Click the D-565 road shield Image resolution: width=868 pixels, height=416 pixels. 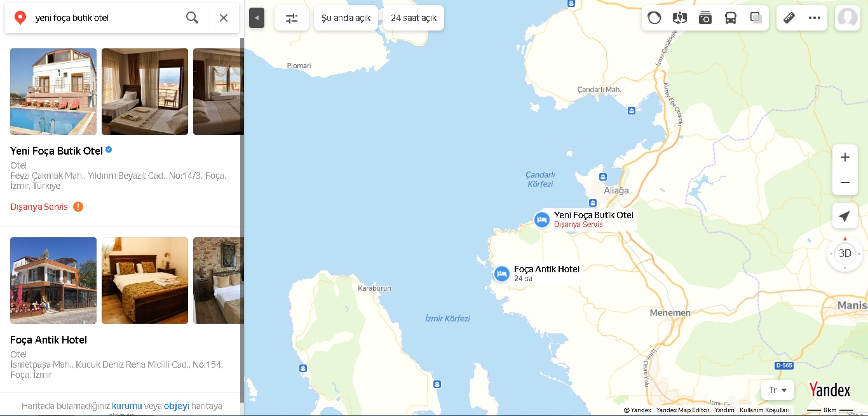pos(785,365)
